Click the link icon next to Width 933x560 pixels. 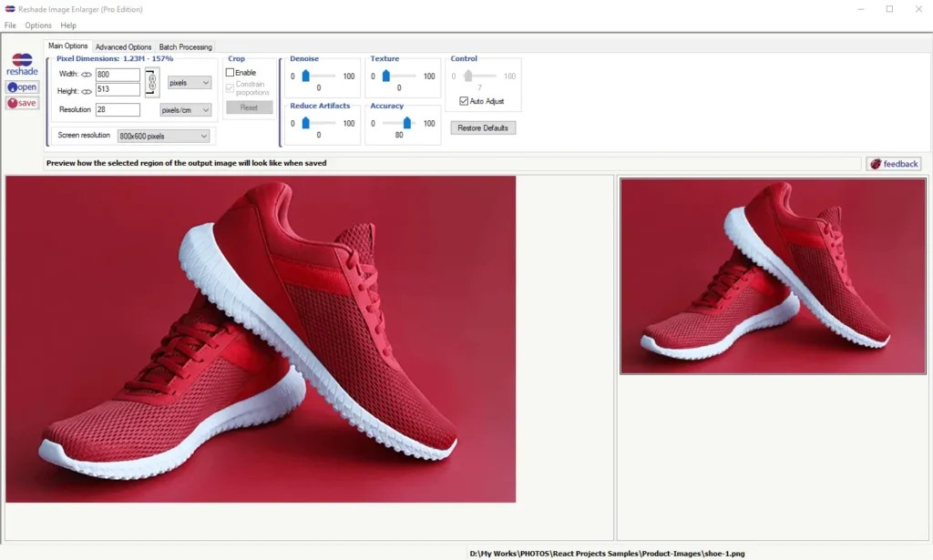tap(87, 75)
